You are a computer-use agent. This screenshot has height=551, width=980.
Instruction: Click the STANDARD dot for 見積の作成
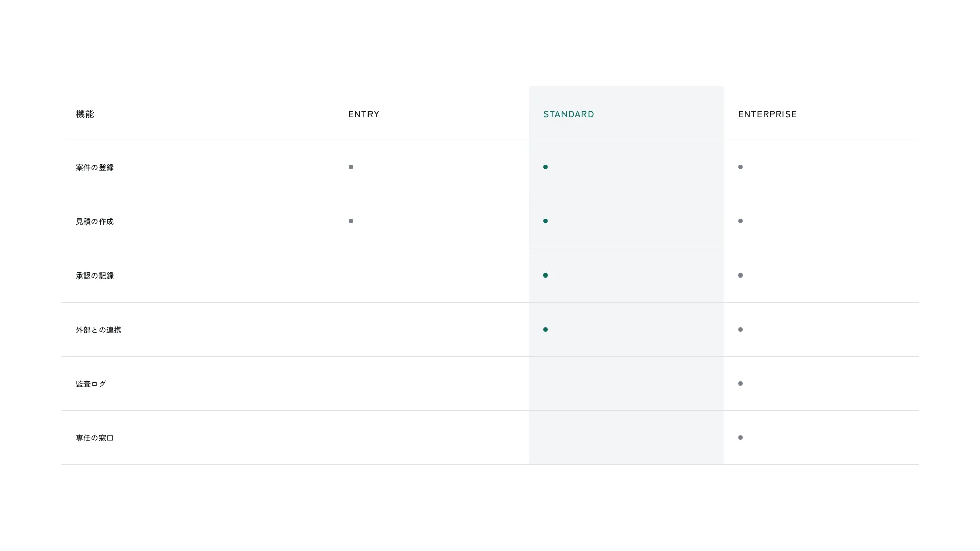[x=546, y=221]
